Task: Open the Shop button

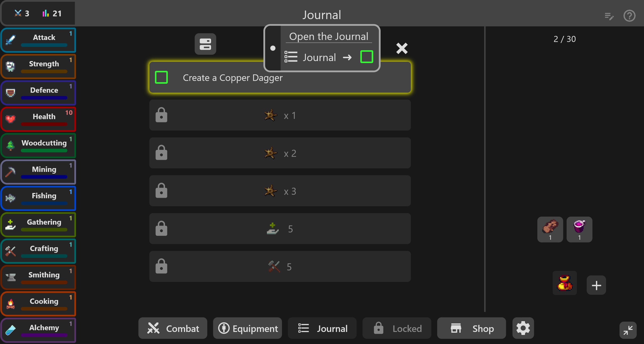Action: (x=471, y=328)
